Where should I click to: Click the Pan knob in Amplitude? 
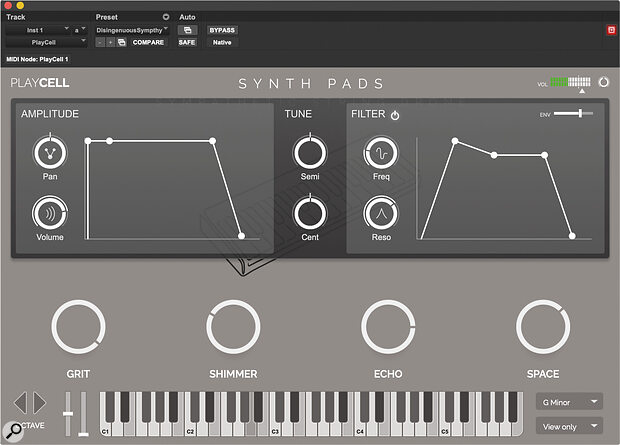click(x=50, y=153)
